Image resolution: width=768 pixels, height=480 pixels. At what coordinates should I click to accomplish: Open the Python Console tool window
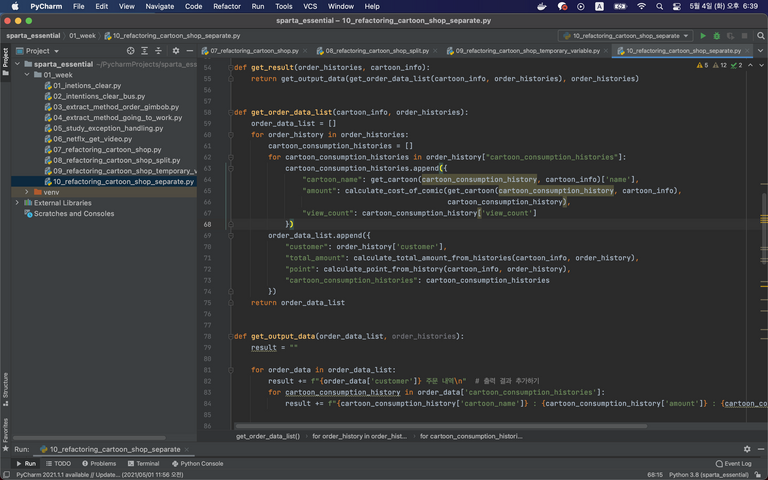197,463
